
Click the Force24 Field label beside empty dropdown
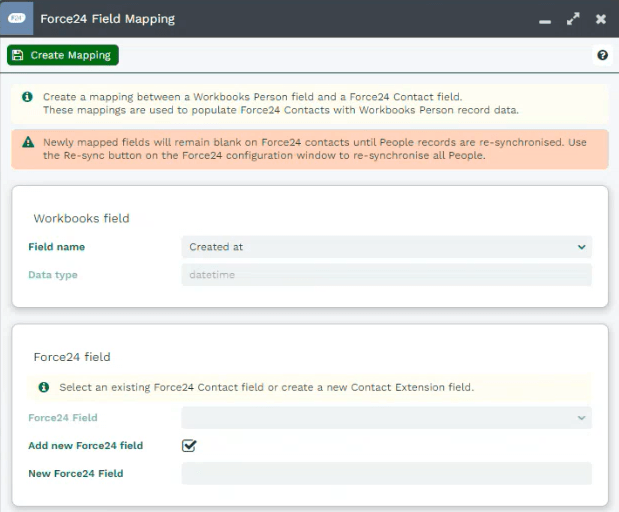[x=63, y=418]
